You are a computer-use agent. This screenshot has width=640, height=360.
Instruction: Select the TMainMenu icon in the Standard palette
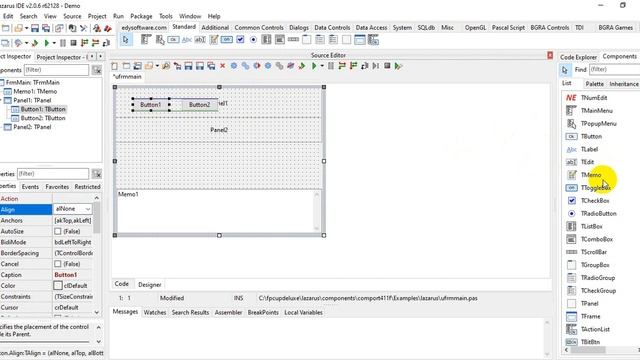(x=146, y=40)
